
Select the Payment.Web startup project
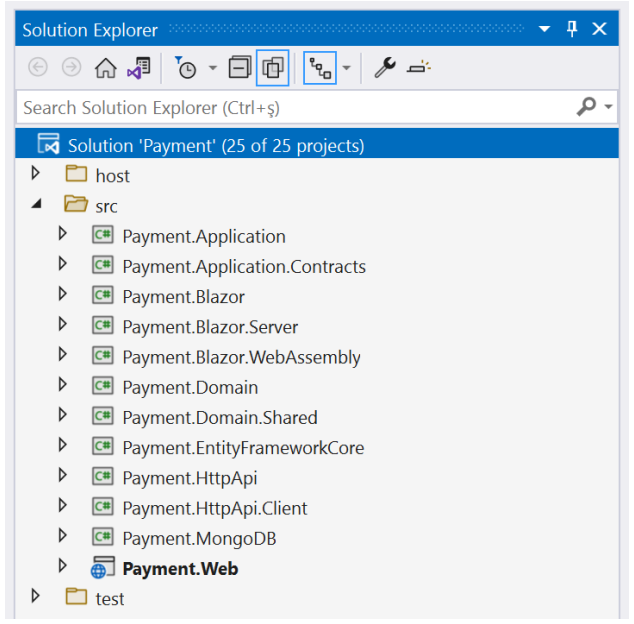point(180,569)
